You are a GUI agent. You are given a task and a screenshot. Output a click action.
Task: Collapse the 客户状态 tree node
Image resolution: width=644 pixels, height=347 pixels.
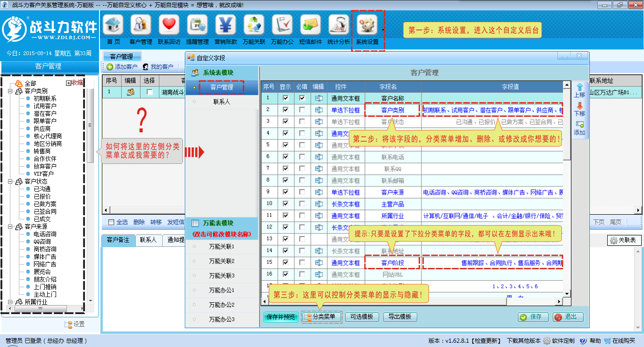10,181
